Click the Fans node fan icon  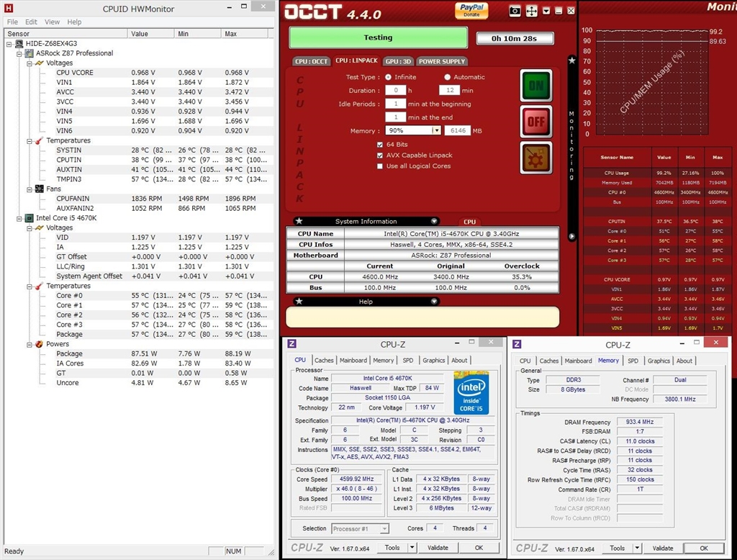coord(40,189)
